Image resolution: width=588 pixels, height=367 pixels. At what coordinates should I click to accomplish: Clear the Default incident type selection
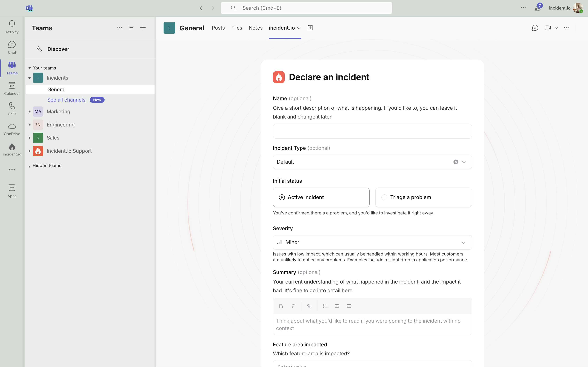pos(456,162)
